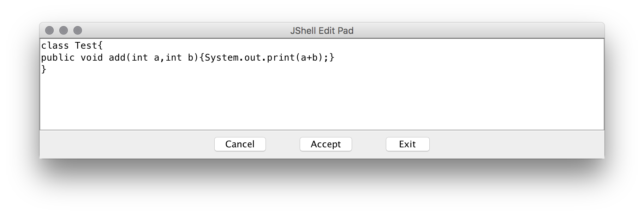Click the closing brace on the last line
The height and width of the screenshot is (215, 644).
44,70
